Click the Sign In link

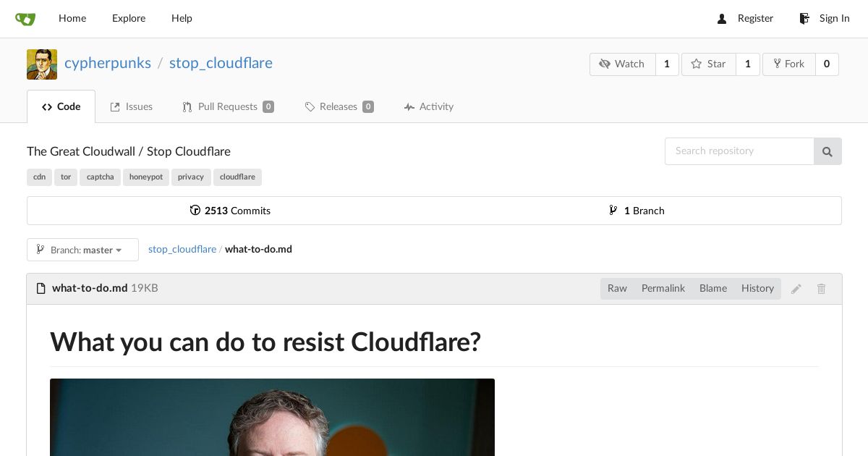[x=825, y=19]
